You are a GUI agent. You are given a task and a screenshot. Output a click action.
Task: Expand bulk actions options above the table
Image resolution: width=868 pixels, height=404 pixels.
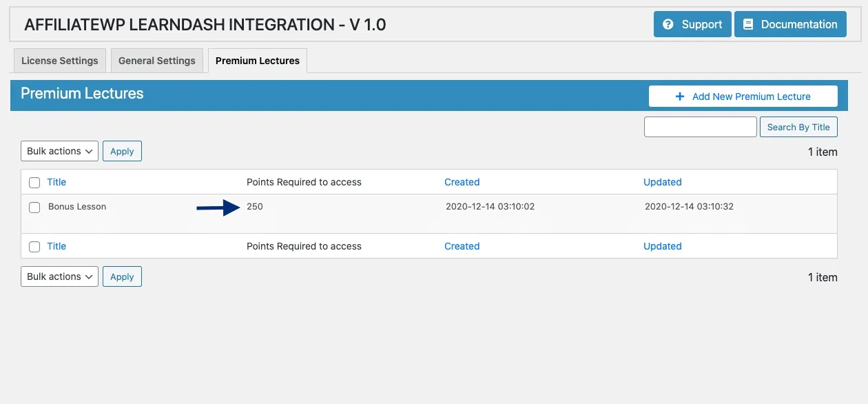pos(59,151)
